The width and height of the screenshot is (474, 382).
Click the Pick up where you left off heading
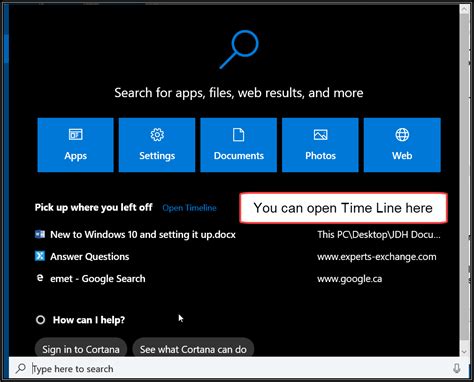94,207
